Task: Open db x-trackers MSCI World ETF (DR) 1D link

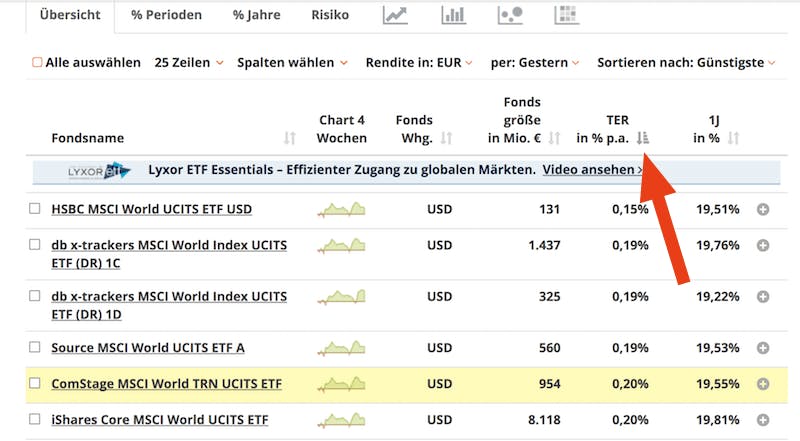Action: click(x=169, y=305)
